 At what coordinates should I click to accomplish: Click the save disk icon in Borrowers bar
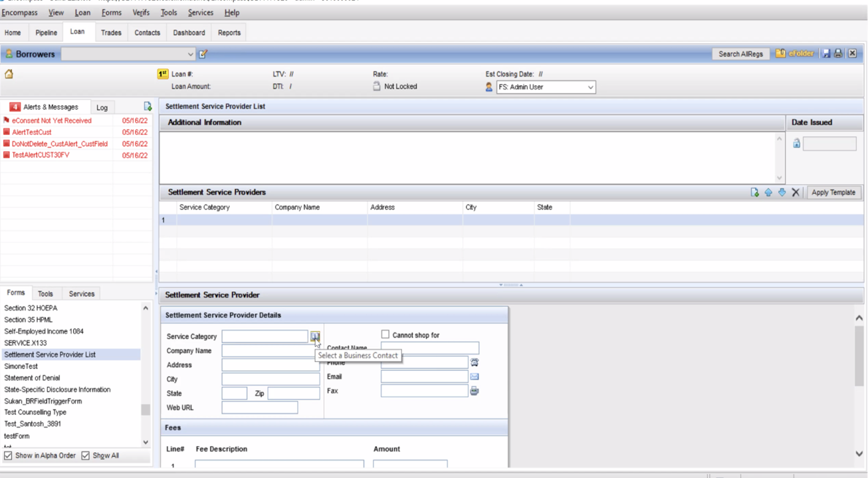pyautogui.click(x=826, y=54)
